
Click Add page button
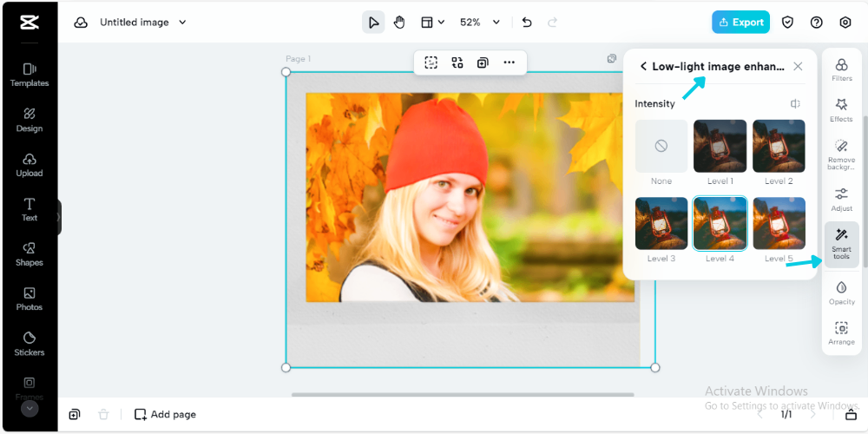tap(165, 415)
